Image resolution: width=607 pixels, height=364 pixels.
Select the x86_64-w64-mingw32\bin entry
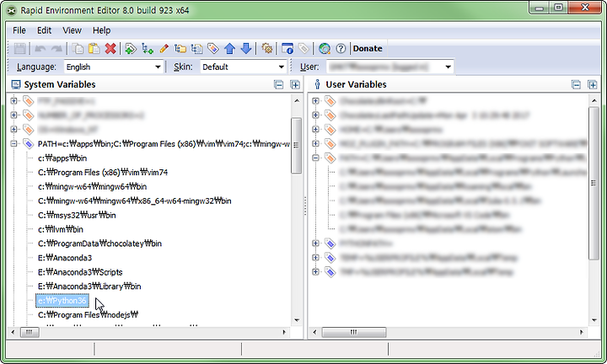135,201
